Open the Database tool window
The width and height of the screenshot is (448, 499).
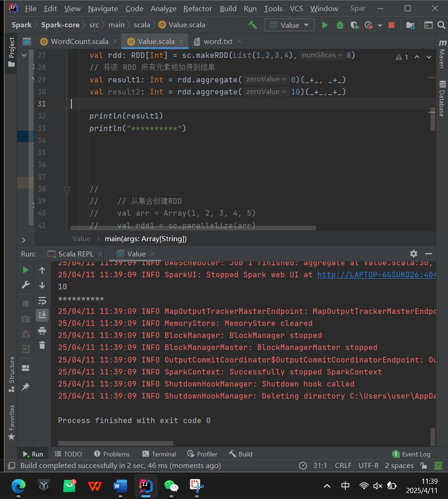tap(442, 99)
